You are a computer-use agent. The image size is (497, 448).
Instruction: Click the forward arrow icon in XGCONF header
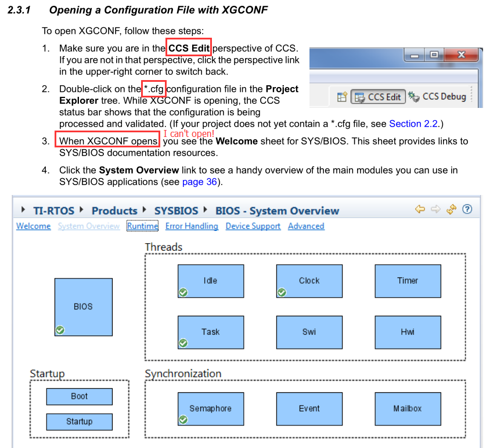pos(435,209)
